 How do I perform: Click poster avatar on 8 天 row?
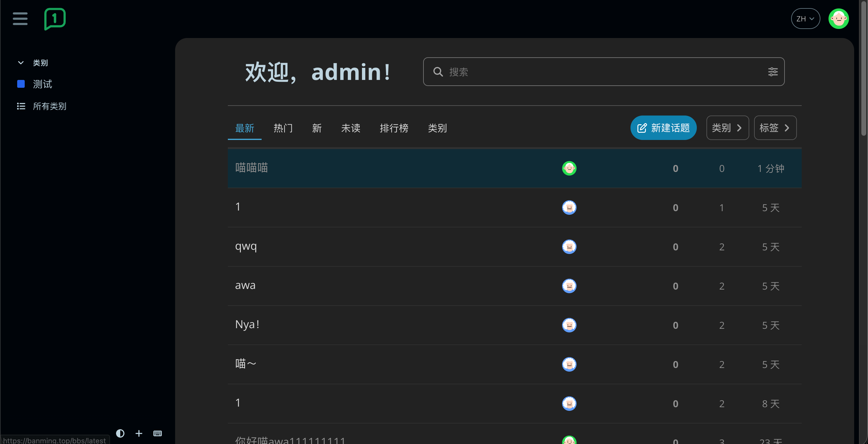pos(569,404)
